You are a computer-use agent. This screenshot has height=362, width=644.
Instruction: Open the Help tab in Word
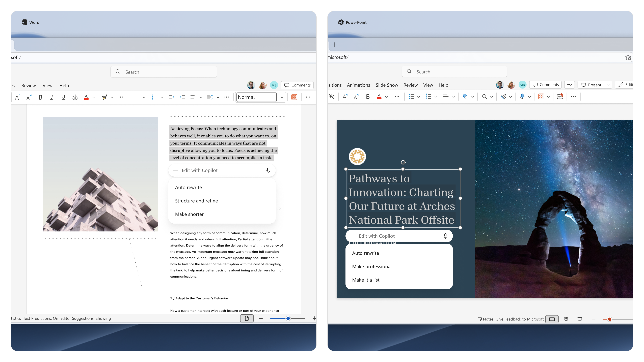tap(64, 85)
